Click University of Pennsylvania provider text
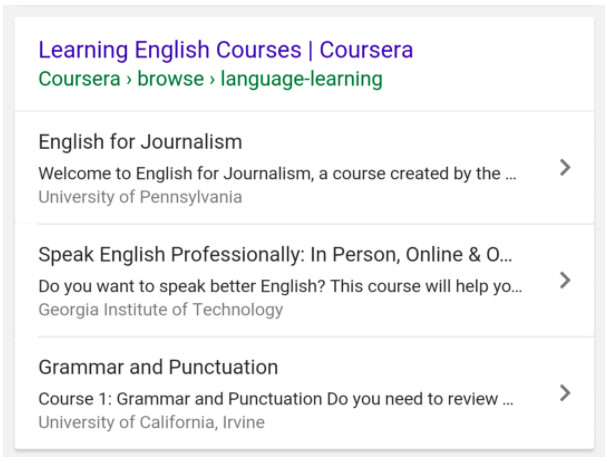 pos(140,197)
